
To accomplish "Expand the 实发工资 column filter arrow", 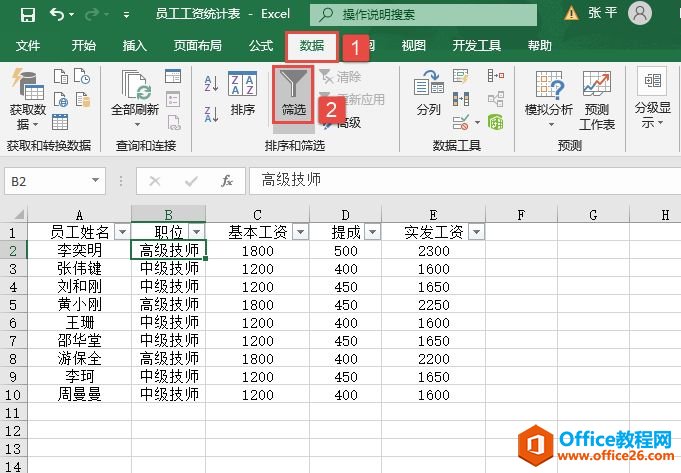I will [475, 232].
